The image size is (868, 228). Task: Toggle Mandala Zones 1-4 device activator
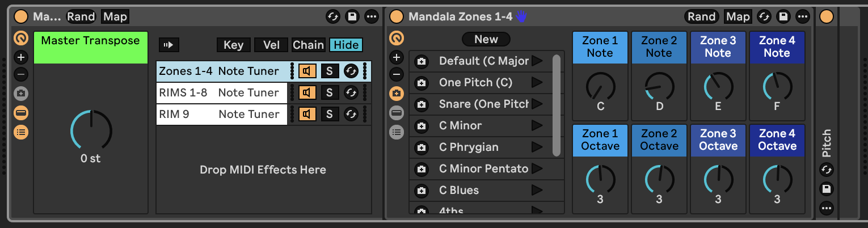point(397,17)
